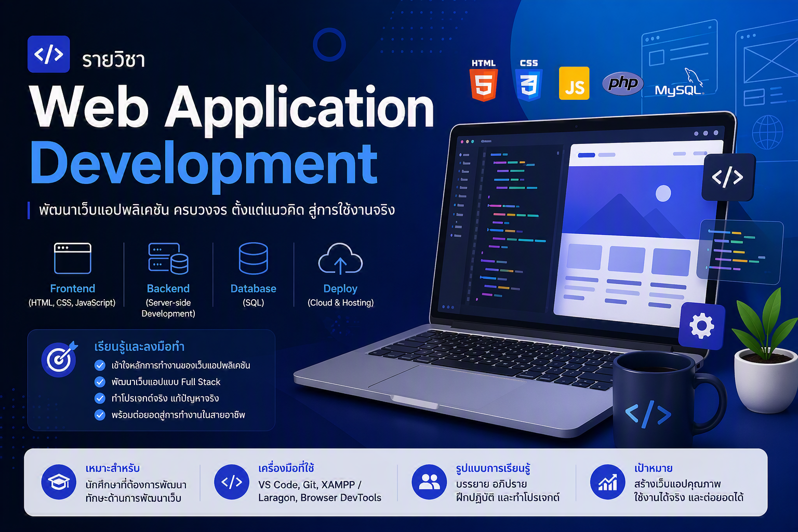Select the HTML5 logo

point(484,80)
